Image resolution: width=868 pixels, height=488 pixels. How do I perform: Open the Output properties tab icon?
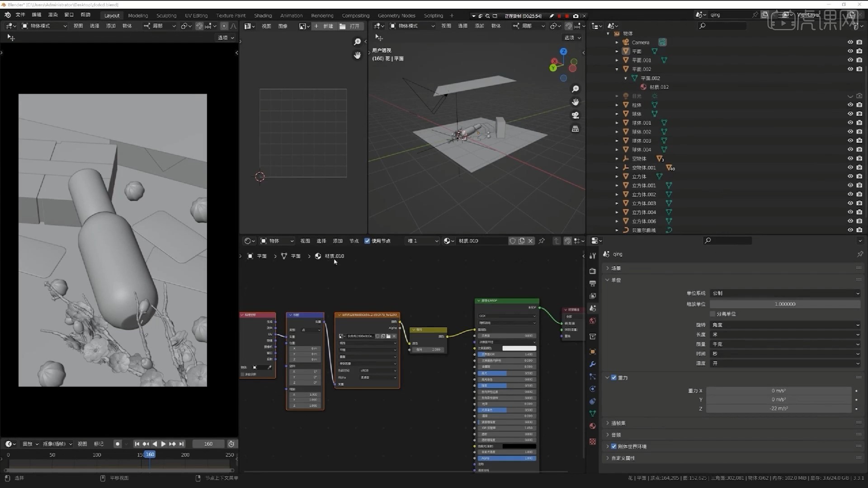point(593,283)
